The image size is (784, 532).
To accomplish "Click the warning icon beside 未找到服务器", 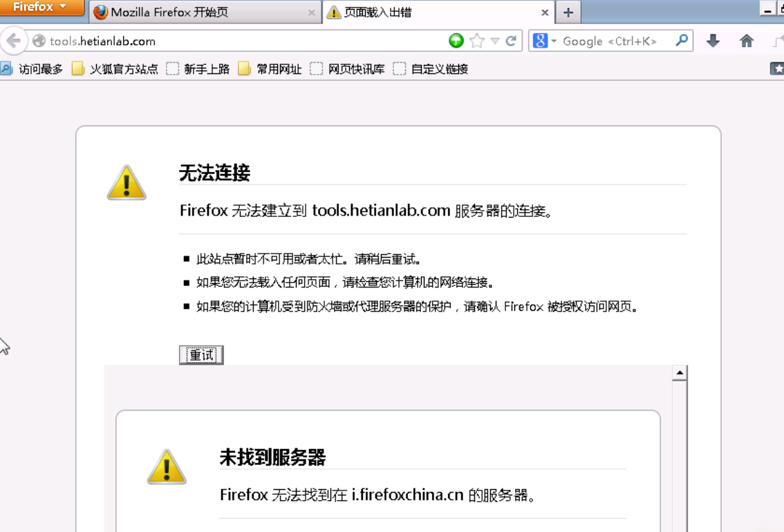I will point(167,467).
